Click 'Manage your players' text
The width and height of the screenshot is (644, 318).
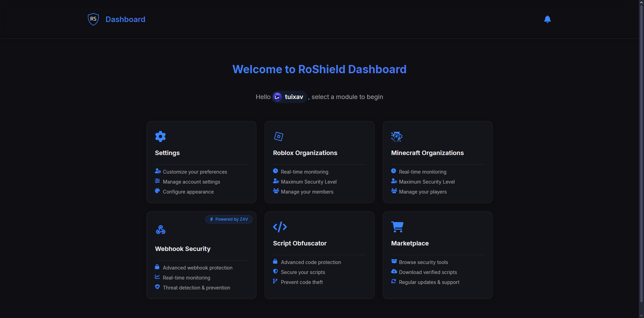[423, 192]
